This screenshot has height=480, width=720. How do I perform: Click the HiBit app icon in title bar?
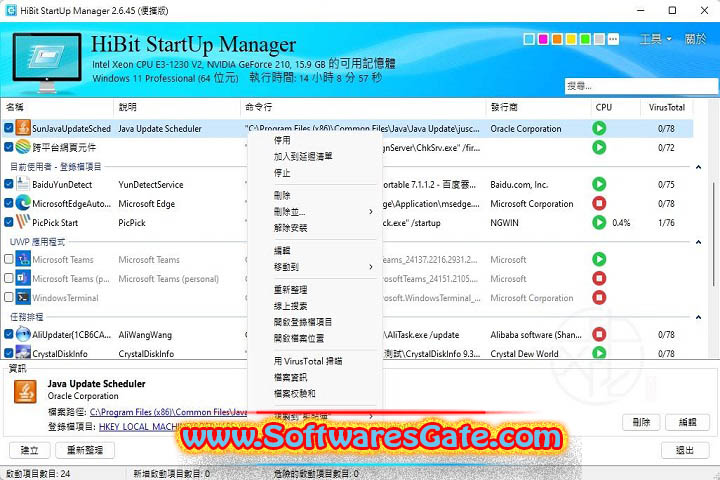click(x=10, y=10)
